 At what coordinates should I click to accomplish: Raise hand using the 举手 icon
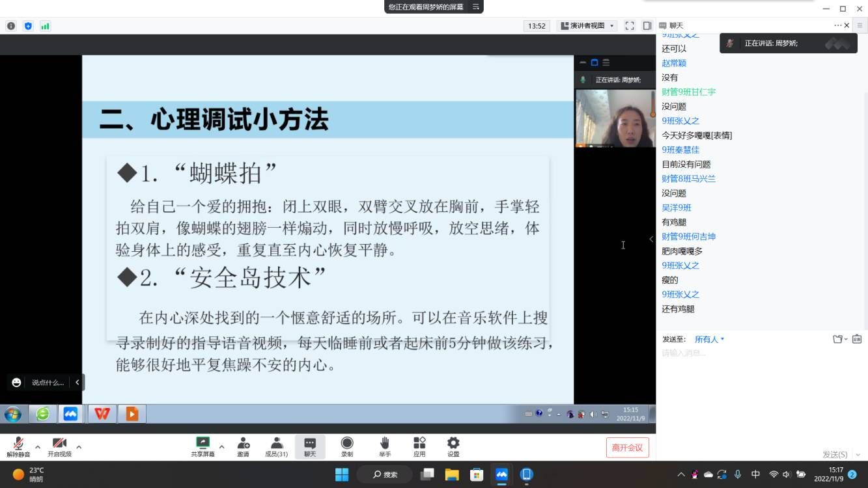[x=385, y=446]
